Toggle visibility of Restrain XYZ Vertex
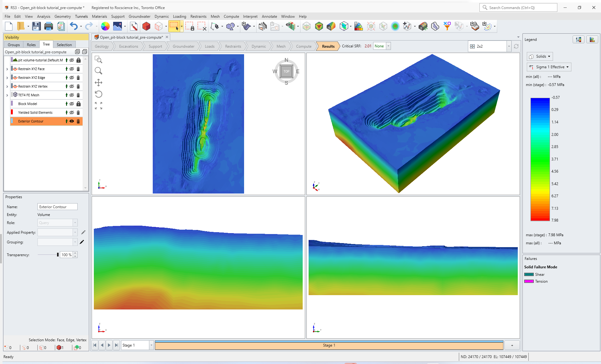 click(72, 86)
